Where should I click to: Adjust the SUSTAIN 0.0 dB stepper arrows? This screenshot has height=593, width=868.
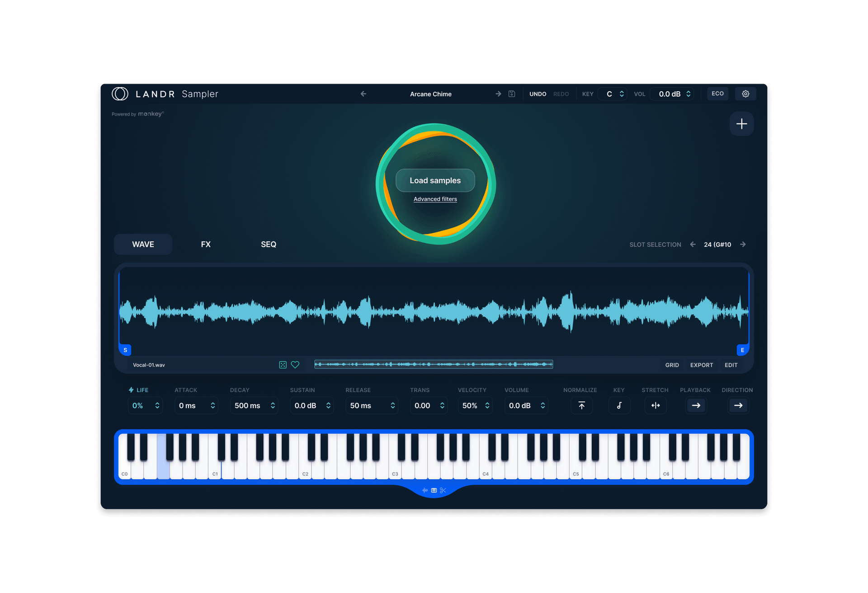pos(328,405)
